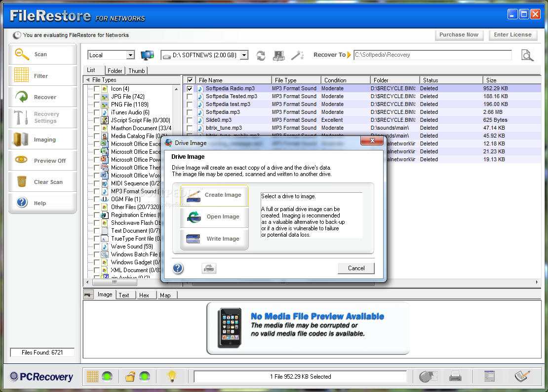The width and height of the screenshot is (548, 392).
Task: Click the help icon in Drive Image dialog
Action: [x=178, y=268]
